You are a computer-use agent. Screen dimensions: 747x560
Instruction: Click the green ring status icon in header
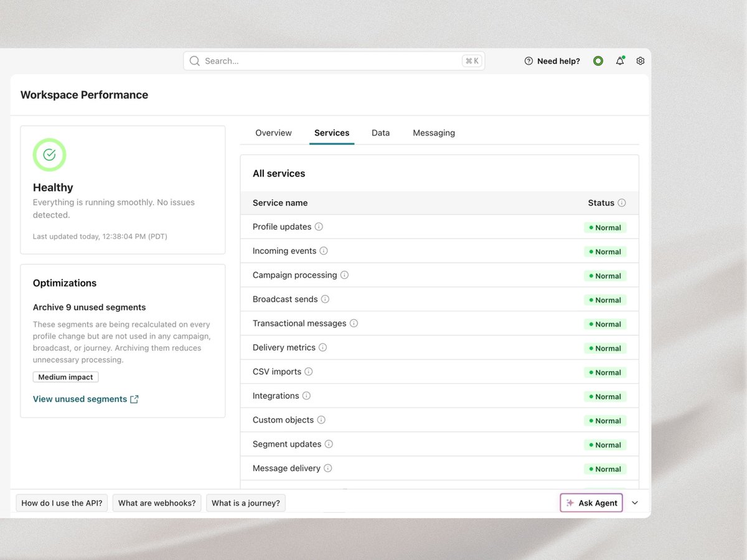tap(598, 61)
